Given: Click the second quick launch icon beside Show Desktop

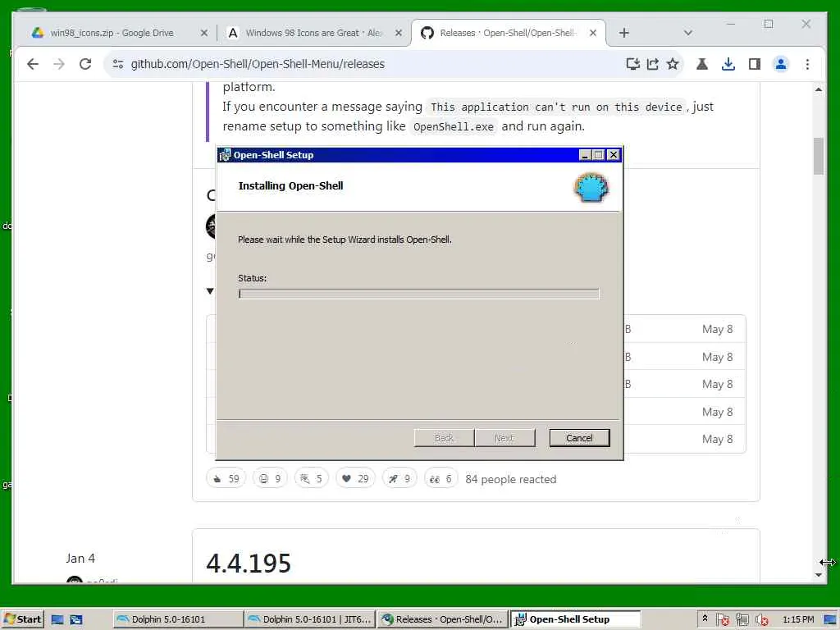Looking at the screenshot, I should [x=76, y=620].
